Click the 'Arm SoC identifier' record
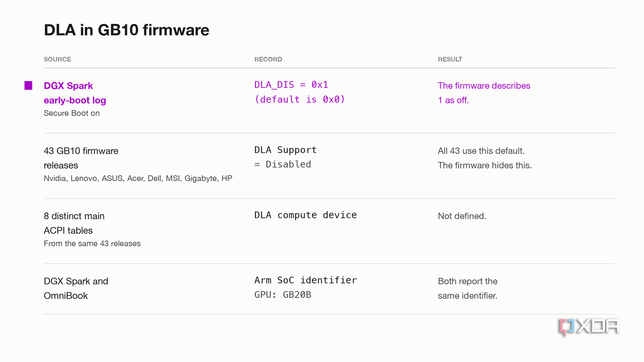644x362 pixels. tap(306, 280)
